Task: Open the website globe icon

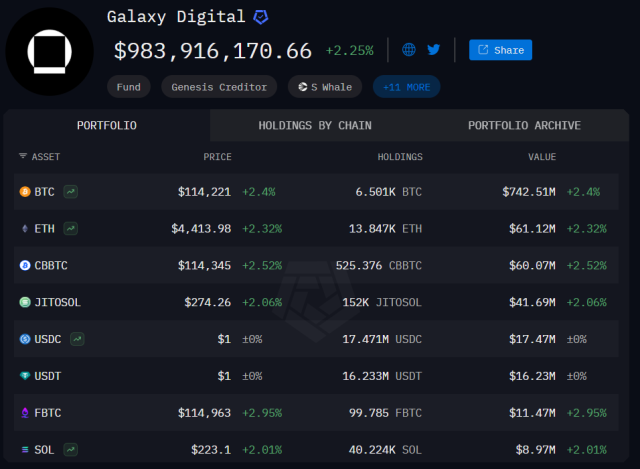Action: (409, 49)
